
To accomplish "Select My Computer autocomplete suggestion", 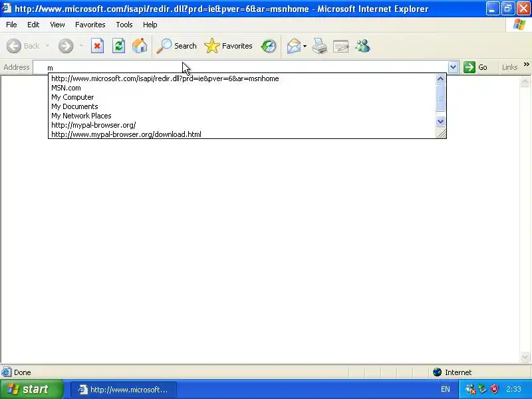I will click(x=241, y=97).
